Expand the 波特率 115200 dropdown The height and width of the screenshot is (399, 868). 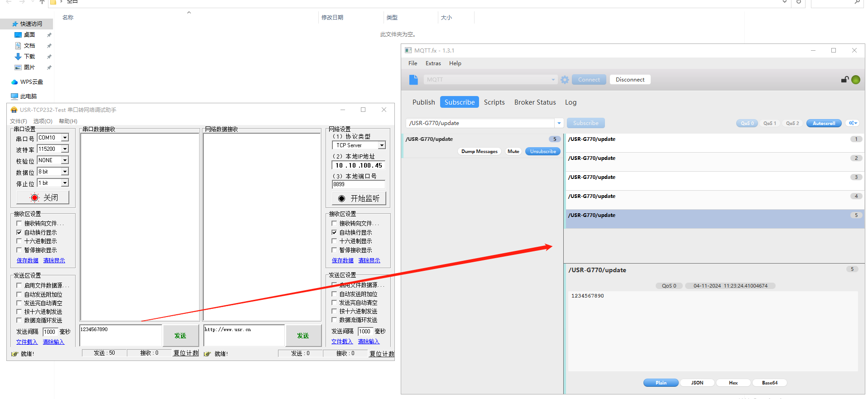65,149
